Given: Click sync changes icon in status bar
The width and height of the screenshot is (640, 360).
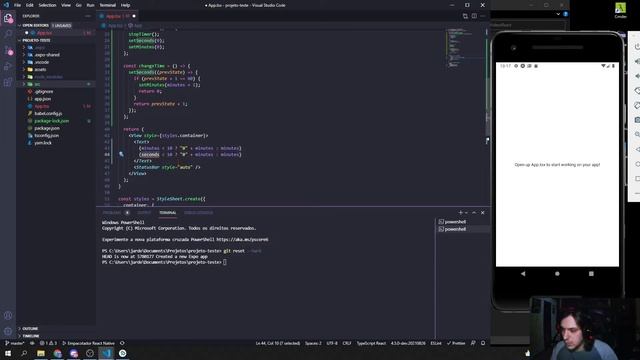Looking at the screenshot, I should pos(122,343).
